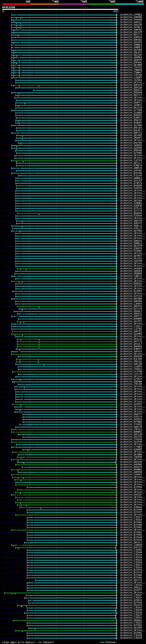Click the UniRef100_B6TNR8 label
The image size is (146, 644).
pos(131,65)
